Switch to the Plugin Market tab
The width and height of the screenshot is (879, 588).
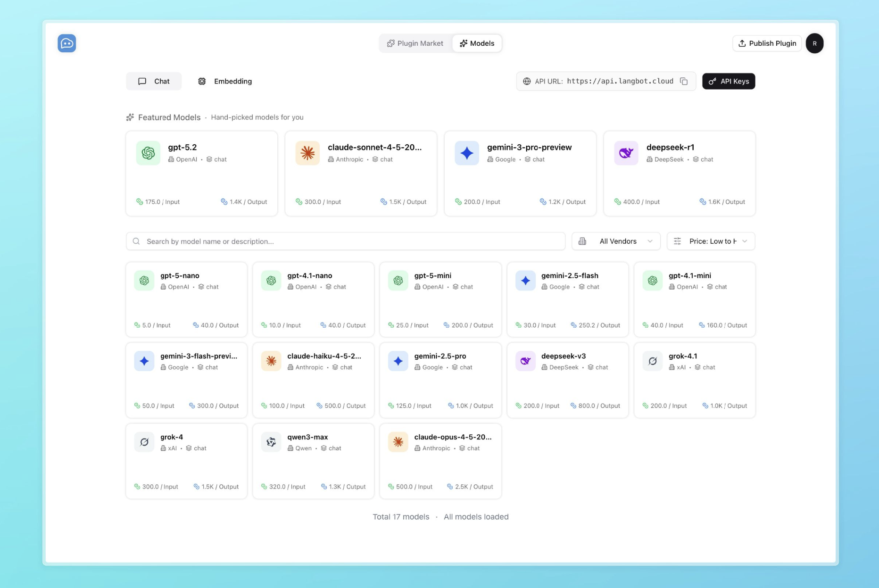tap(415, 43)
